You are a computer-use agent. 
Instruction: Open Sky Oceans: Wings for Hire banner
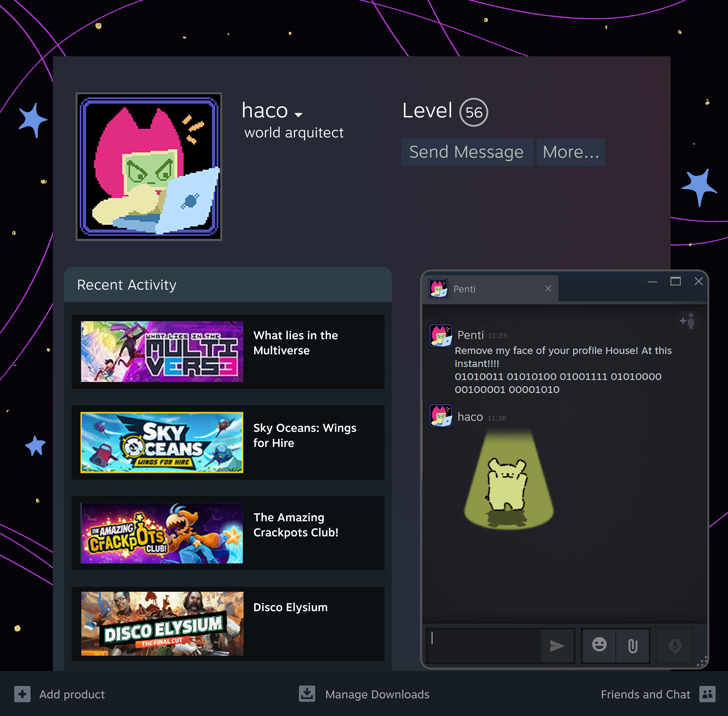click(x=162, y=442)
